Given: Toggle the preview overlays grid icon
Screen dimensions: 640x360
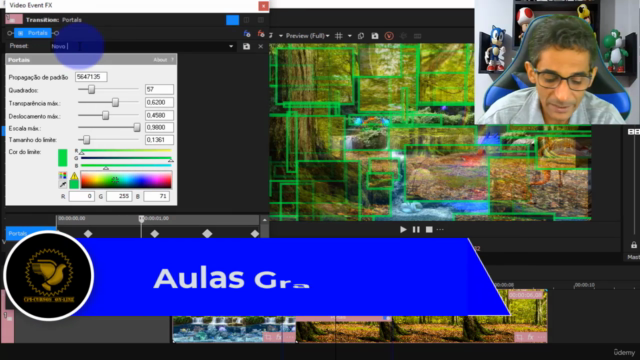Looking at the screenshot, I should 338,36.
